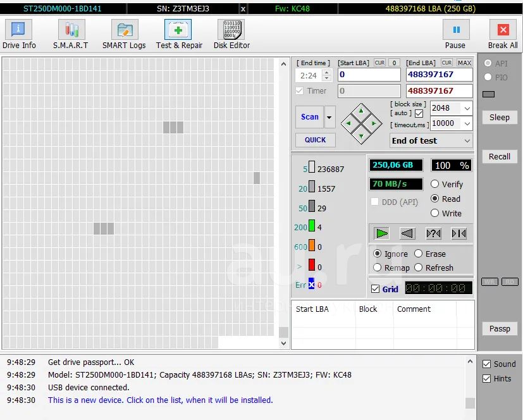Click the up arrow of the navigation diamond

pos(361,111)
